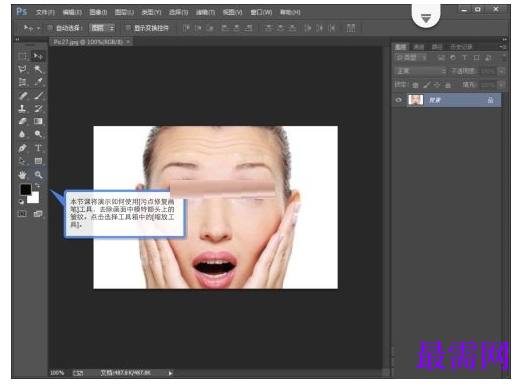Select the Eraser tool

[x=23, y=121]
